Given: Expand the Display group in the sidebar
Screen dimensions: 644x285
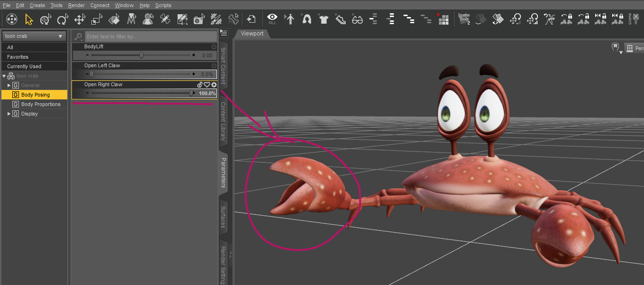Looking at the screenshot, I should tap(9, 113).
